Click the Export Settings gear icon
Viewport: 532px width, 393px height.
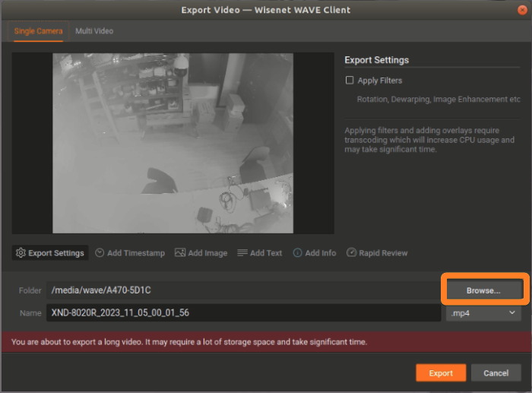[21, 253]
